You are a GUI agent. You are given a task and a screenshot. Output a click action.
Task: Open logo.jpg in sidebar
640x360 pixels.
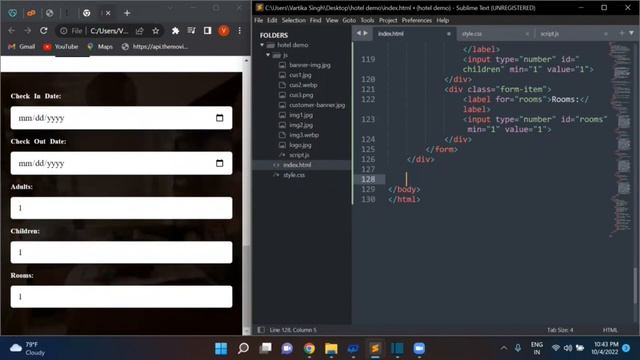(300, 145)
